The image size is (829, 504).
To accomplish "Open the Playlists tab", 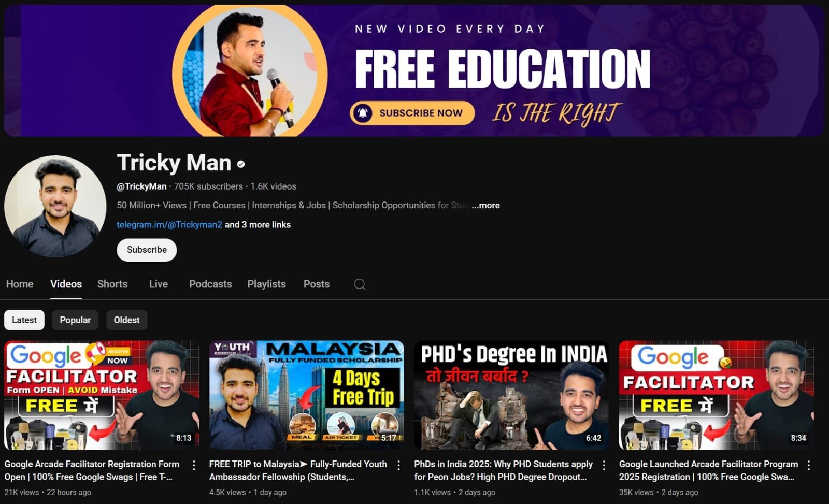I will [266, 284].
